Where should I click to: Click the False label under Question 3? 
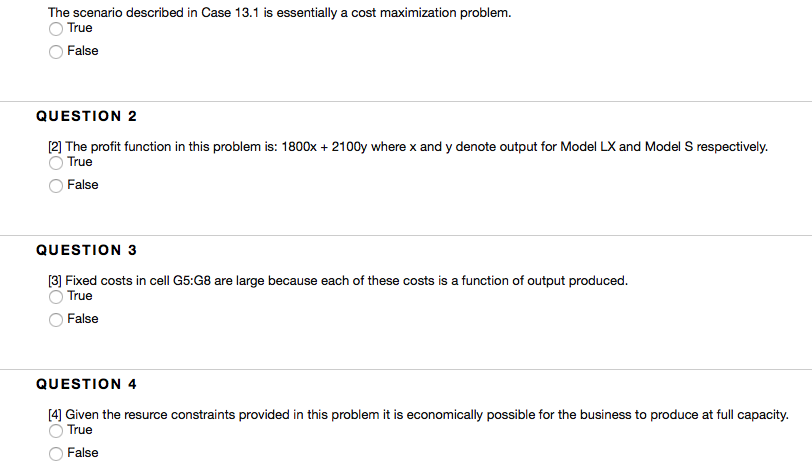point(83,319)
